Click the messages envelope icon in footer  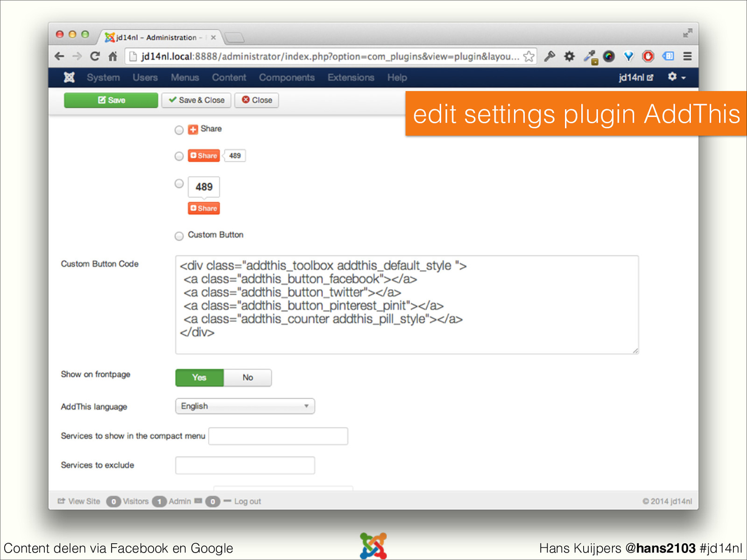[198, 501]
